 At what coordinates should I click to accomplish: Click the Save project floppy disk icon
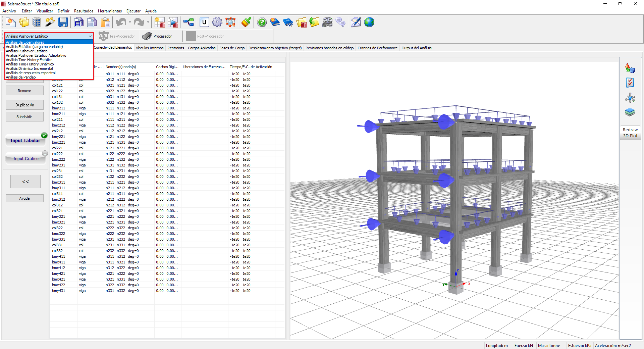(63, 22)
